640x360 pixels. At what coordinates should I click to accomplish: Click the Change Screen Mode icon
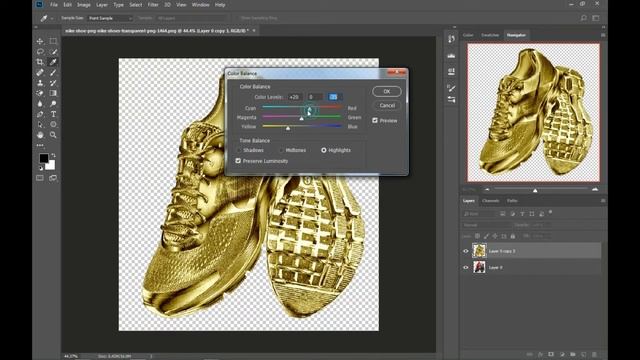click(x=53, y=178)
